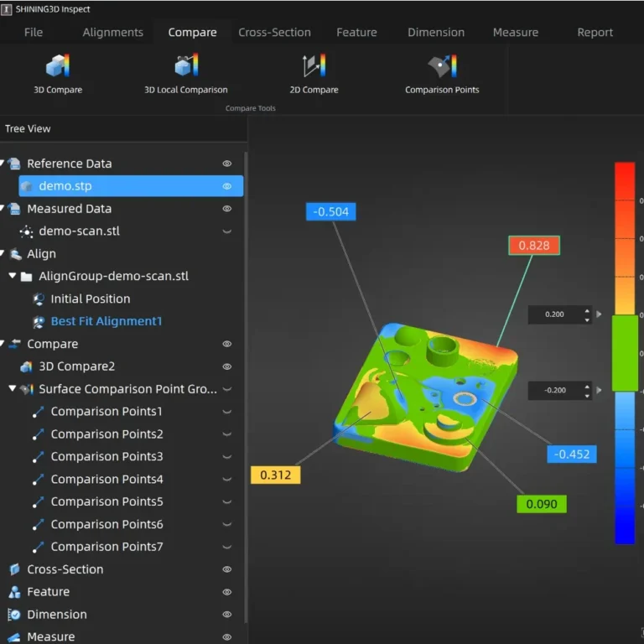Click the demo-scan.stl point cloud icon

[26, 231]
